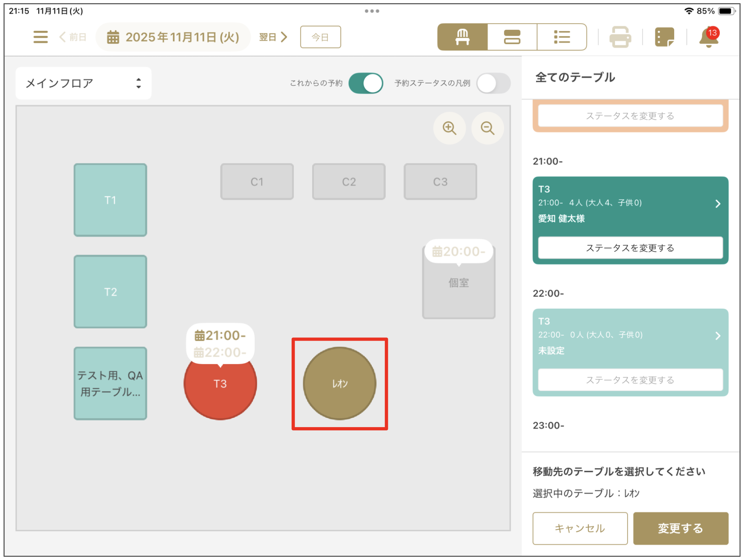Zoom in on the floor map

click(x=449, y=128)
